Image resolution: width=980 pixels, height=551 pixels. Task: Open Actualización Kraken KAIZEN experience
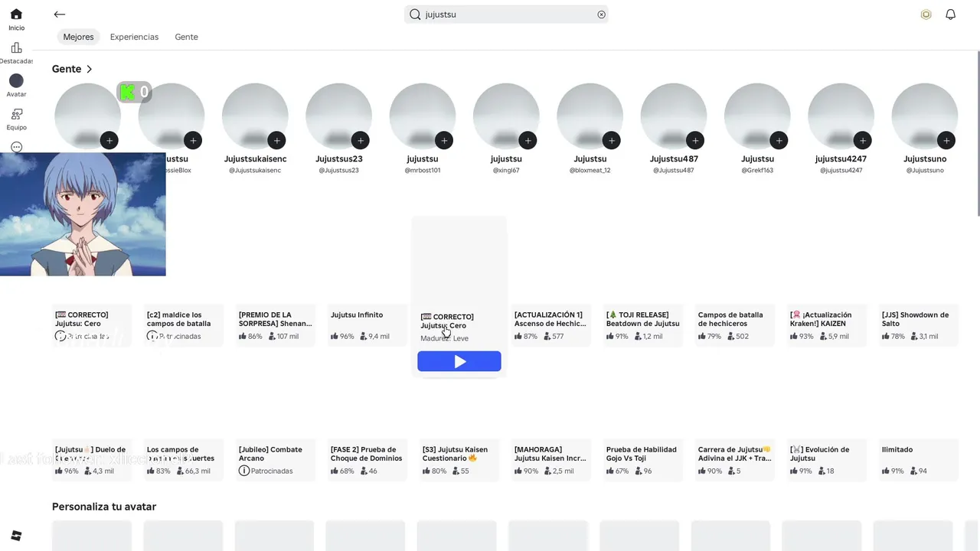coord(827,325)
